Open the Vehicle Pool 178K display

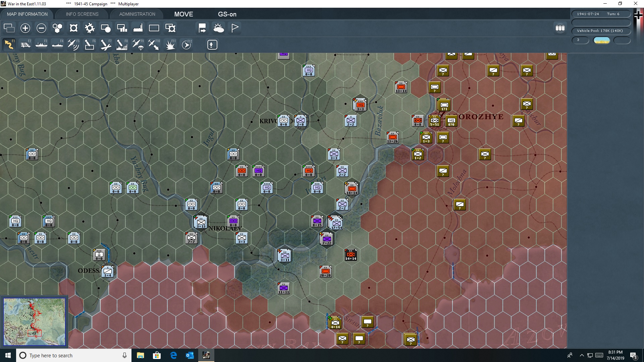click(601, 31)
